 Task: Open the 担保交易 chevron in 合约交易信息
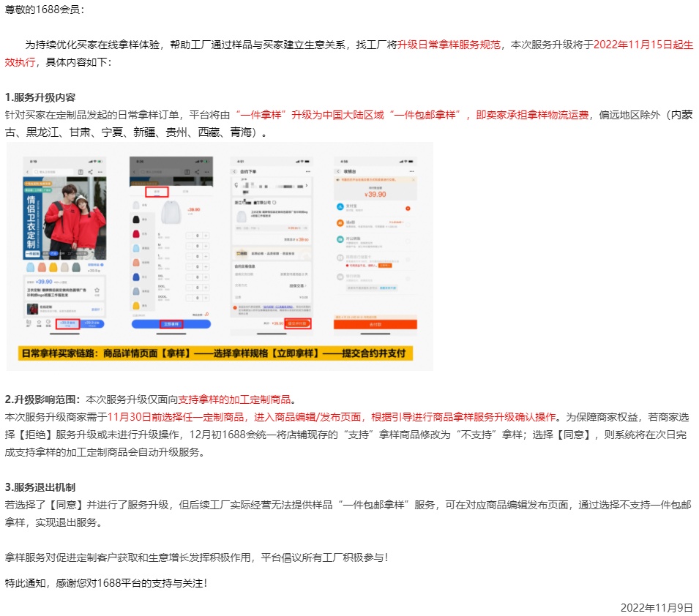306,286
